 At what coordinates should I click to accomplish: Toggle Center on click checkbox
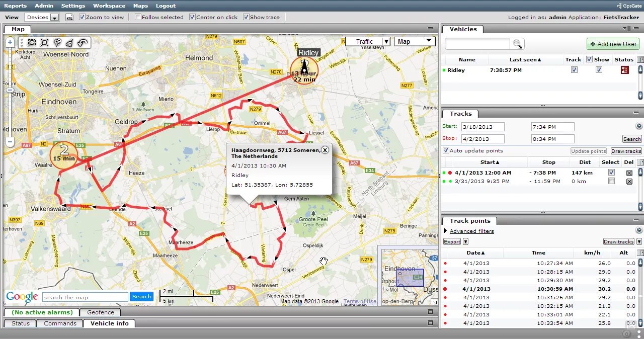(x=192, y=17)
